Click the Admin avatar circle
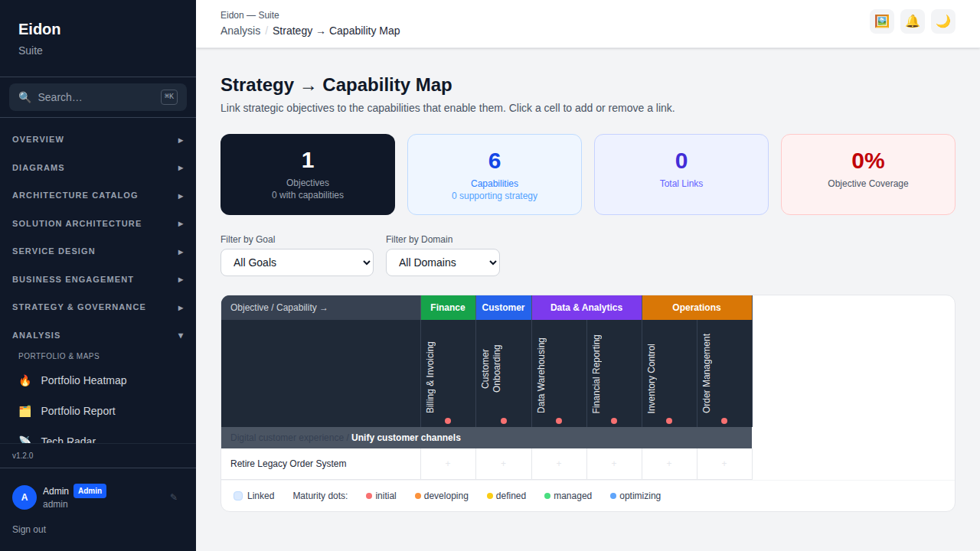The height and width of the screenshot is (551, 980). click(24, 497)
